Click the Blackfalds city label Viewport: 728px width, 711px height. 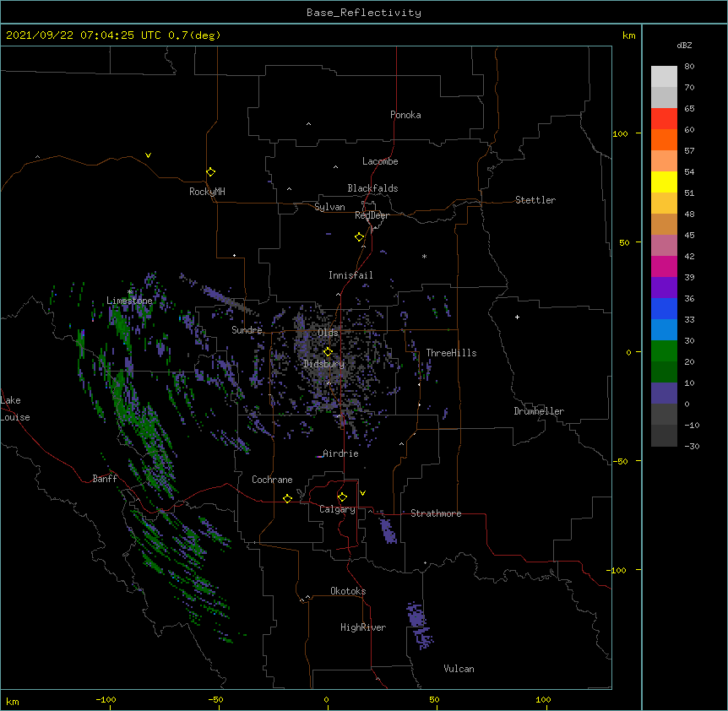click(372, 188)
